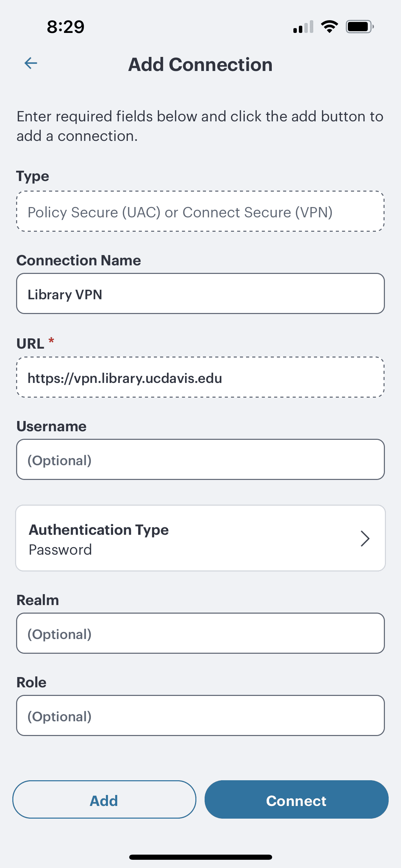Tap the cellular signal bars icon
Viewport: 401px width, 868px height.
tap(303, 27)
